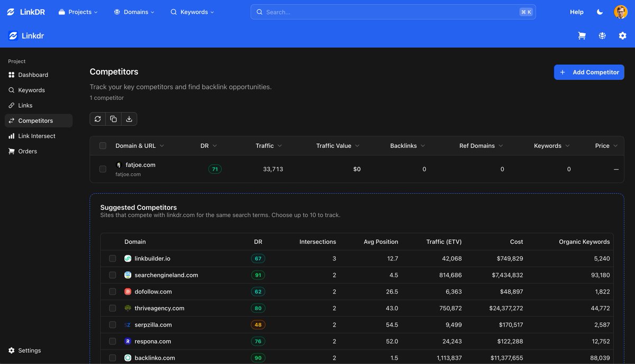Tick the linkbuilder.io suggested competitor checkbox
Image resolution: width=635 pixels, height=364 pixels.
tap(112, 259)
